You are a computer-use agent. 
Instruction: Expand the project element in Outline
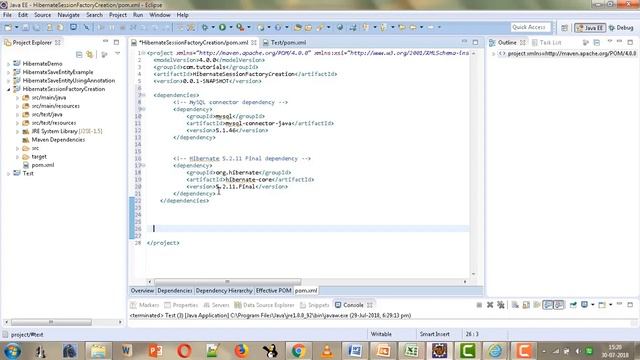(493, 53)
